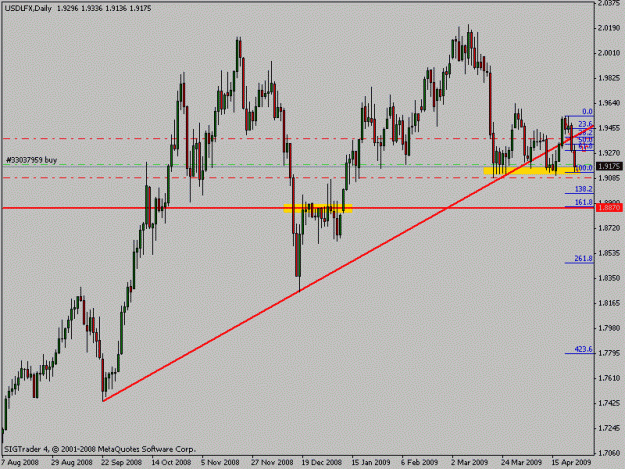Click the Fibonacci 100.0 level label
Image resolution: width=625 pixels, height=469 pixels.
pyautogui.click(x=584, y=168)
